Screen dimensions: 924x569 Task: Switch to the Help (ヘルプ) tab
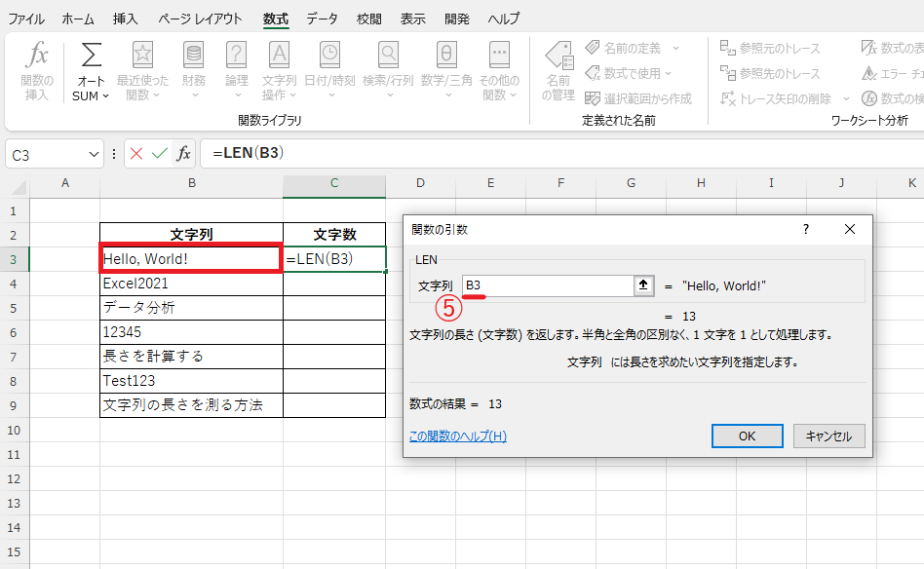pos(504,19)
